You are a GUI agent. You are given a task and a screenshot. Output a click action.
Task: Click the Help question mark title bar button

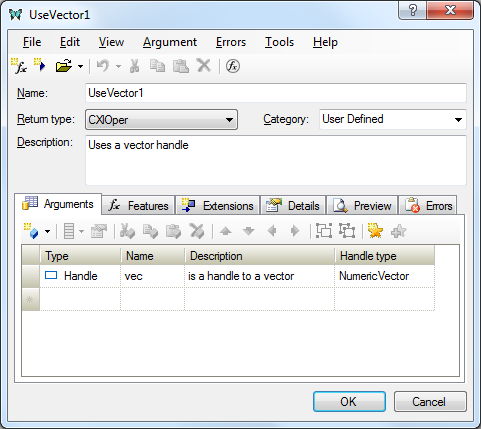[x=412, y=10]
